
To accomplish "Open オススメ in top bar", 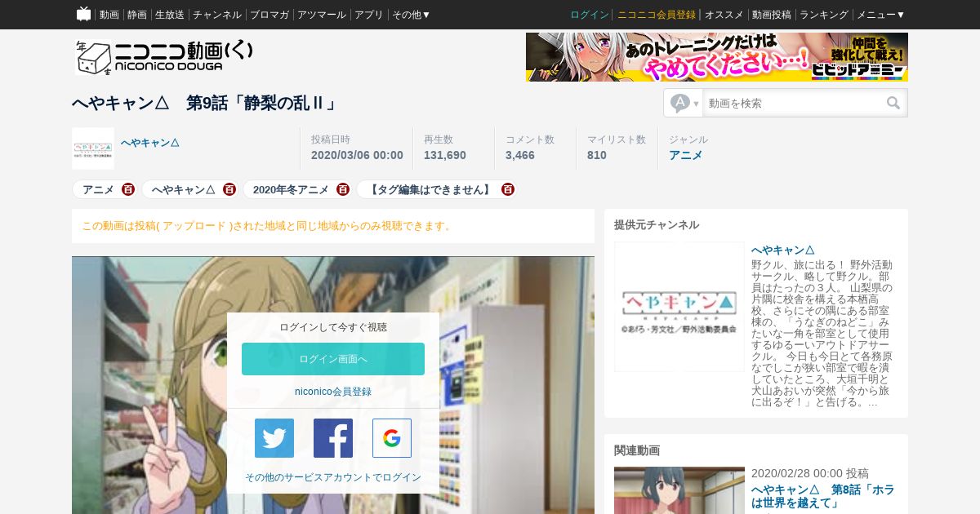I will 724,15.
